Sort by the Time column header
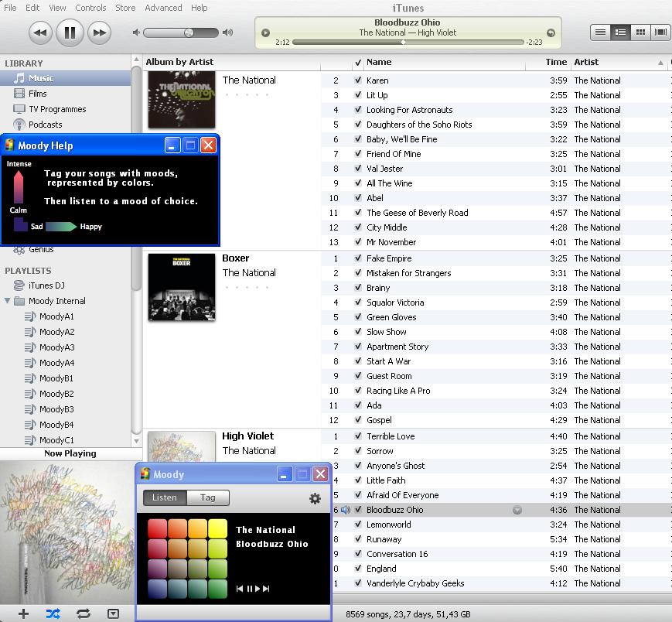The image size is (672, 622). [548, 62]
